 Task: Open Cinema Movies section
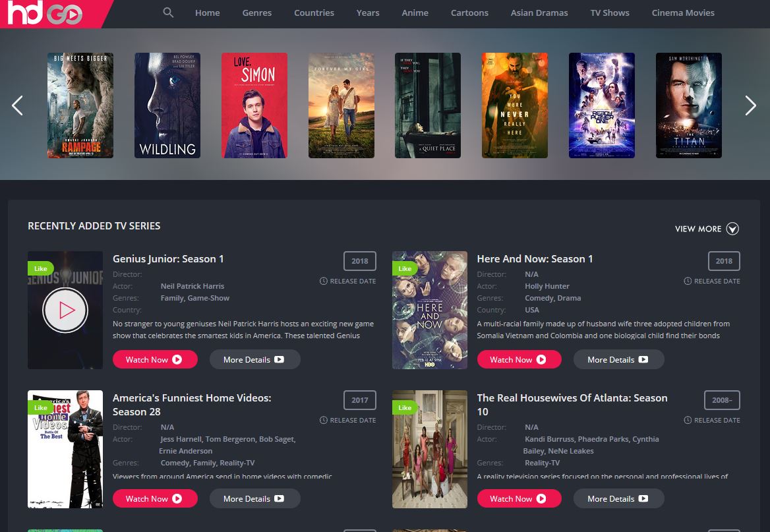pyautogui.click(x=683, y=13)
